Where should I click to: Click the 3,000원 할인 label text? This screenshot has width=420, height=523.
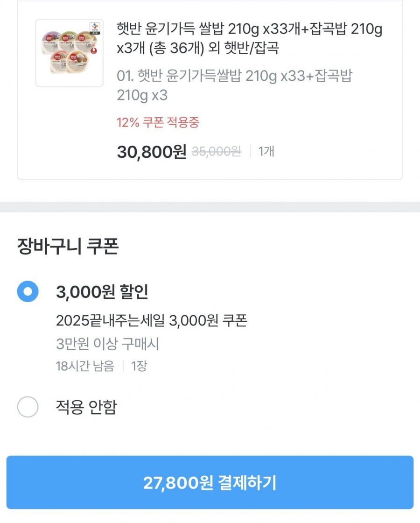(x=102, y=292)
